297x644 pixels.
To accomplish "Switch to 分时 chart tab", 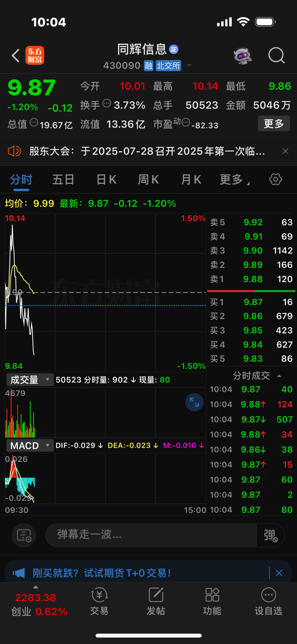I will coord(21,180).
